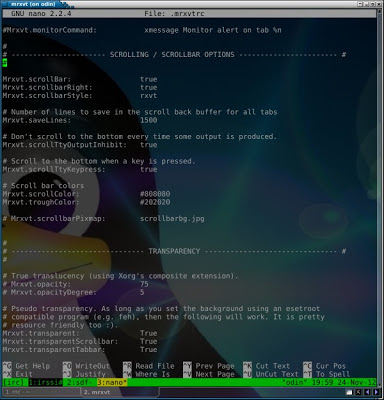Click the '# Pseudo transparency.' comment line
Screen dimensions: 384x400
pos(161,309)
